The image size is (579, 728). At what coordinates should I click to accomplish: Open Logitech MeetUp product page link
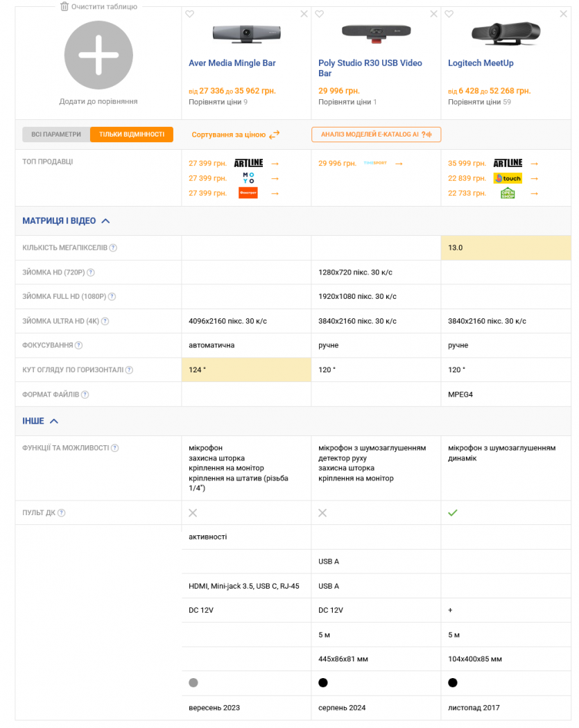pos(481,63)
